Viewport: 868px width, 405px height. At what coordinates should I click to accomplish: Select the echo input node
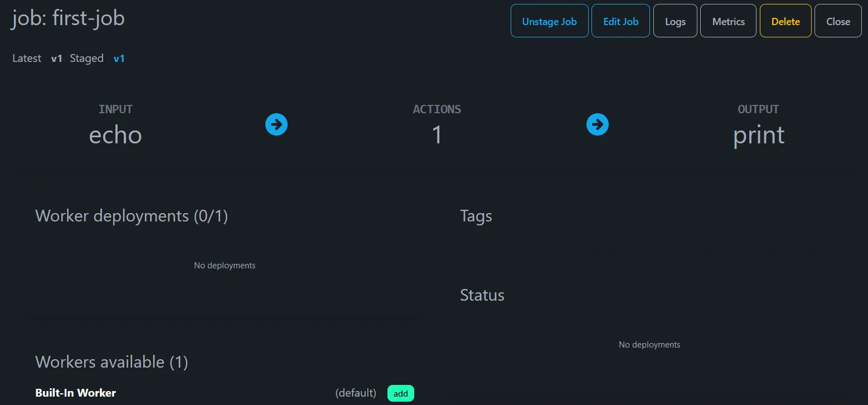(x=115, y=134)
